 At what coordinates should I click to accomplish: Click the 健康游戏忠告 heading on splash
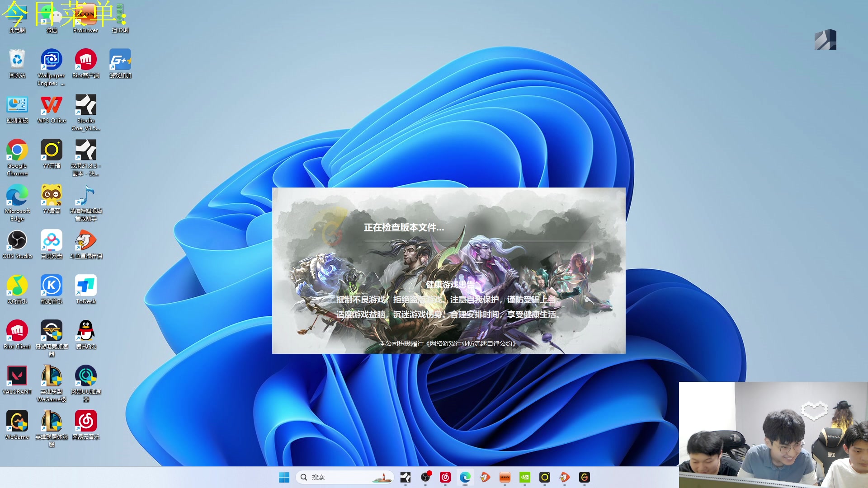(450, 284)
